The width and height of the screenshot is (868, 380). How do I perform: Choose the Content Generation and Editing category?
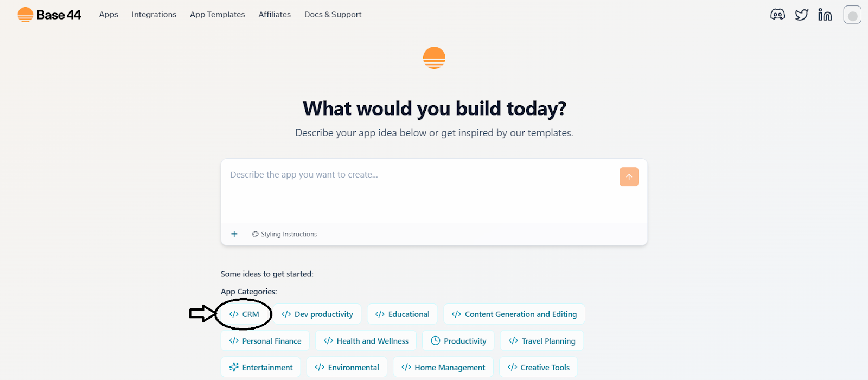[513, 314]
